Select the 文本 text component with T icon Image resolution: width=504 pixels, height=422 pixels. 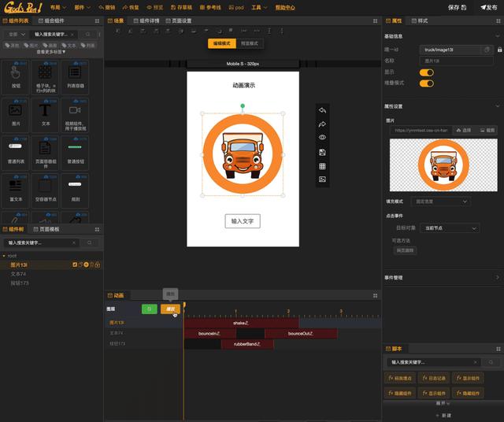coord(46,115)
